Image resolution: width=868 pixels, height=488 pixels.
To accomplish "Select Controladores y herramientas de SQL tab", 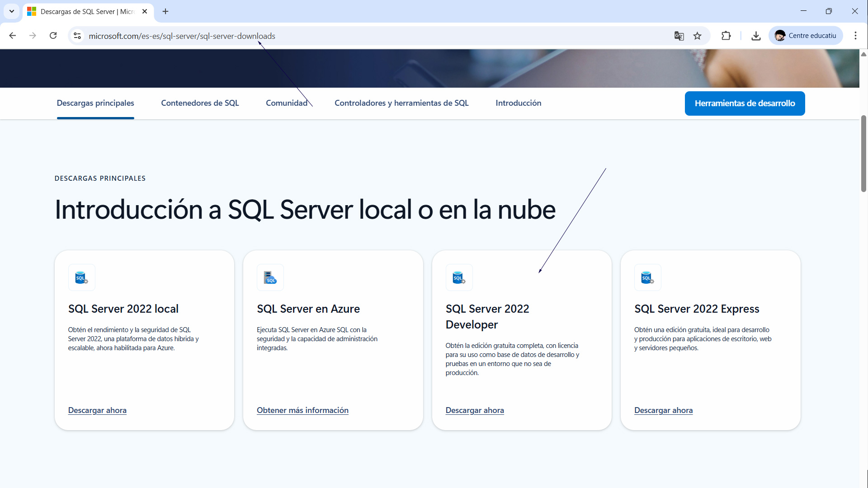I will (x=401, y=103).
